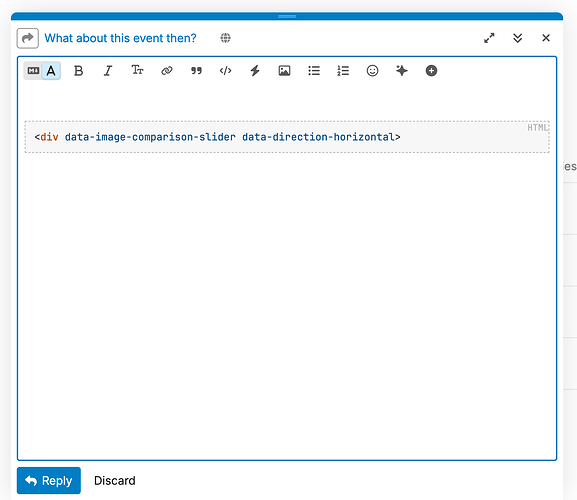Apply italic formatting to text

pyautogui.click(x=108, y=71)
